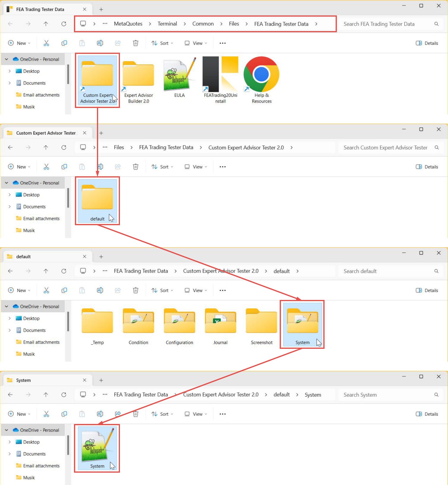
Task: Expand Desktop tree item in top window
Action: (x=9, y=71)
